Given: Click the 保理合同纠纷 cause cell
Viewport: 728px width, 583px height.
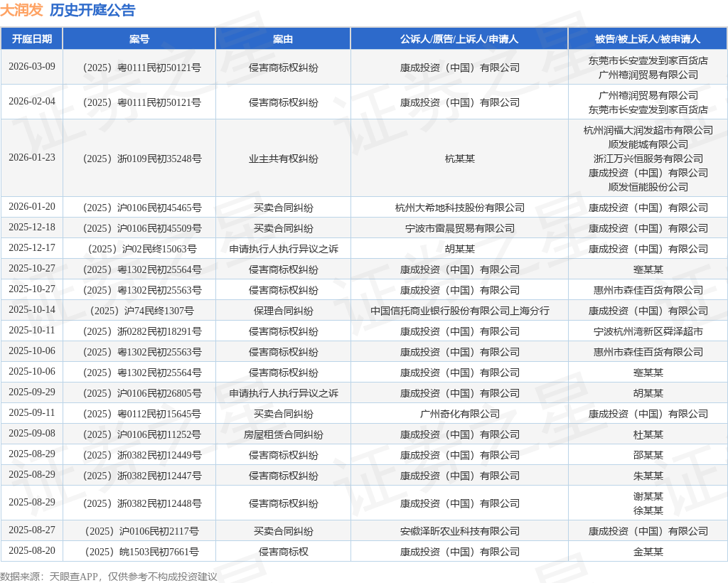Looking at the screenshot, I should point(283,311).
